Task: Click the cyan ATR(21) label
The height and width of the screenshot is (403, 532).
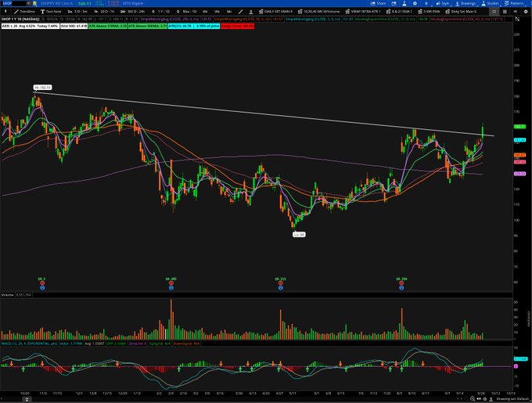Action: 194,26
